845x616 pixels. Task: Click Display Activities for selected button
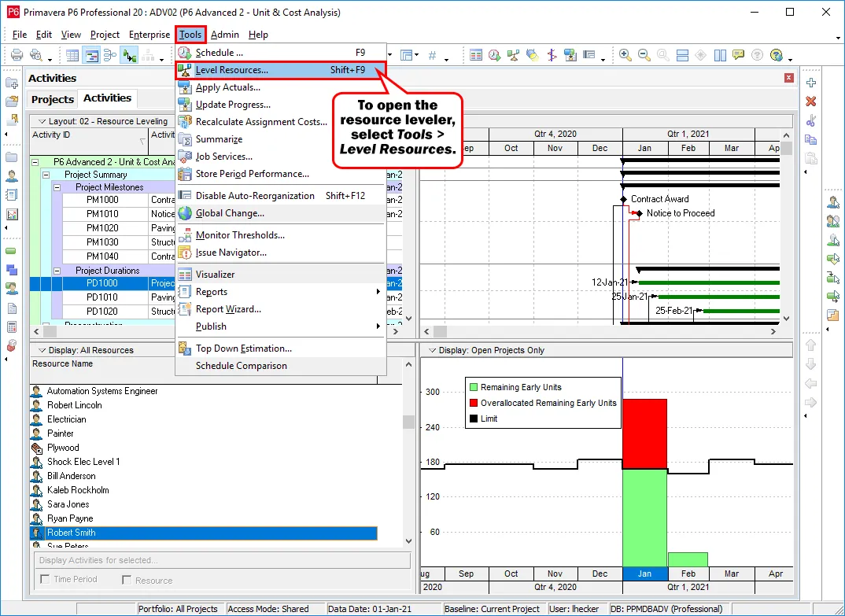[x=222, y=560]
